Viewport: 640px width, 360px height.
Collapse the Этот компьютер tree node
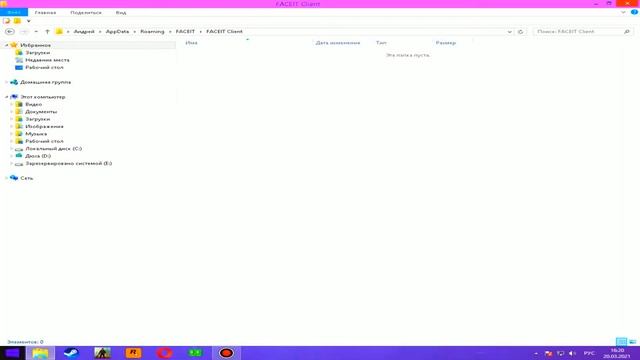6,97
